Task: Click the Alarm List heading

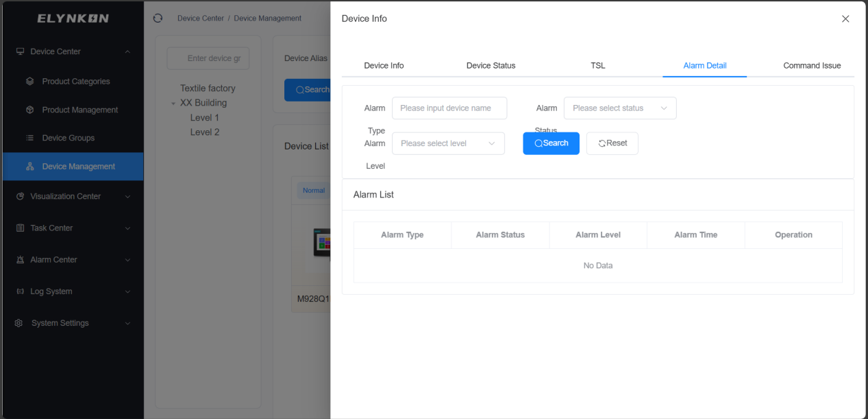Action: [373, 195]
